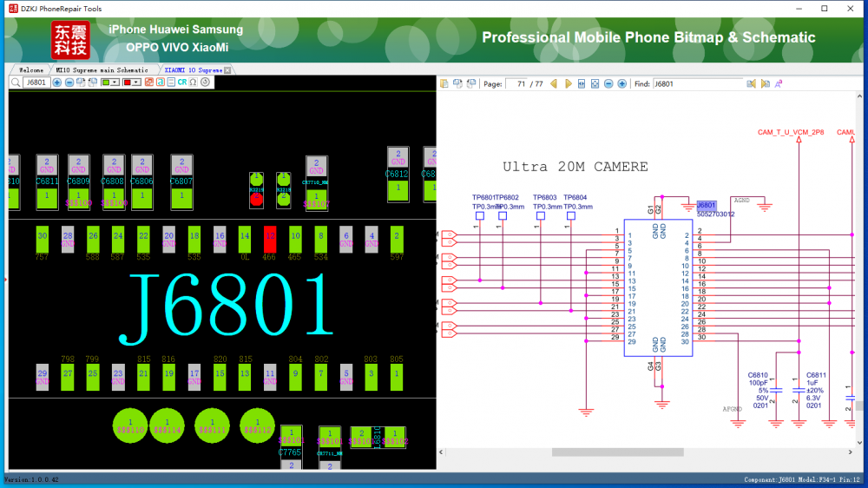The height and width of the screenshot is (488, 868).
Task: Go to previous schematic page arrow
Action: click(554, 83)
